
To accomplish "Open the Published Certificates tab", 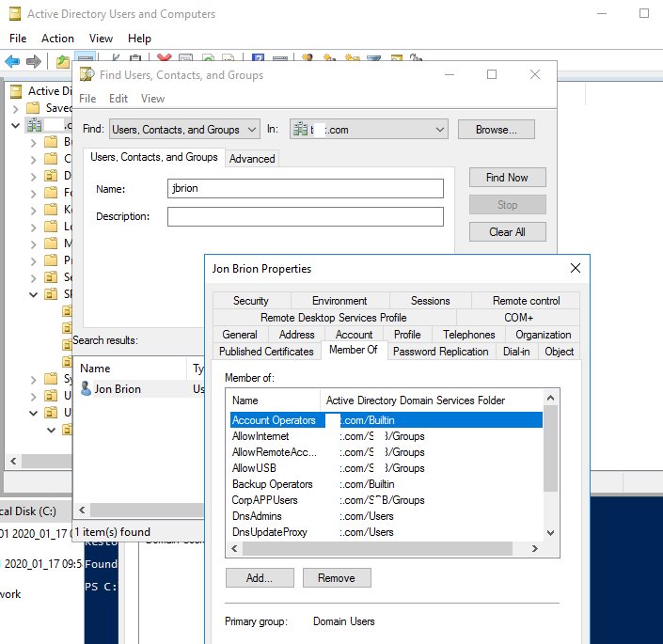I will (x=266, y=352).
